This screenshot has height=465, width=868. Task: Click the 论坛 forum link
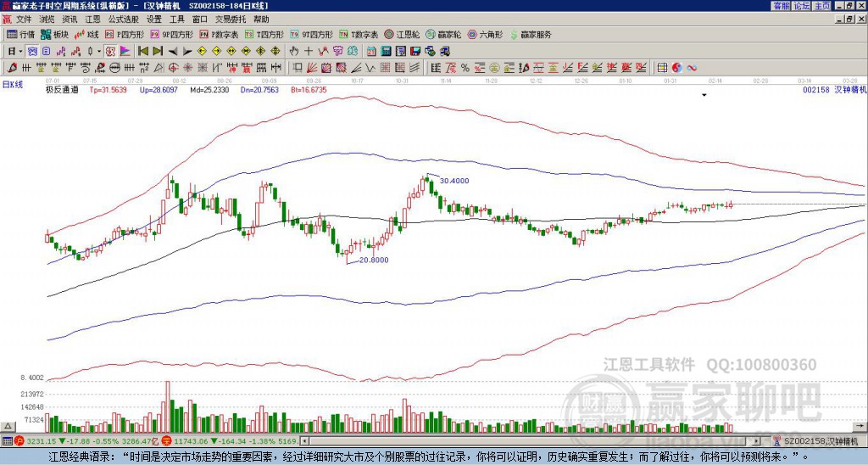[802, 6]
